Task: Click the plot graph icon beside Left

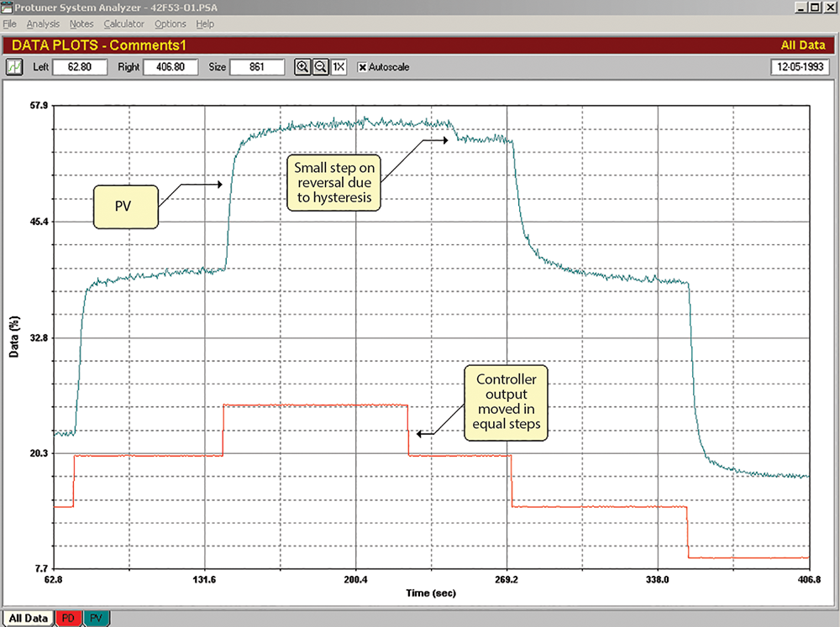Action: coord(15,67)
